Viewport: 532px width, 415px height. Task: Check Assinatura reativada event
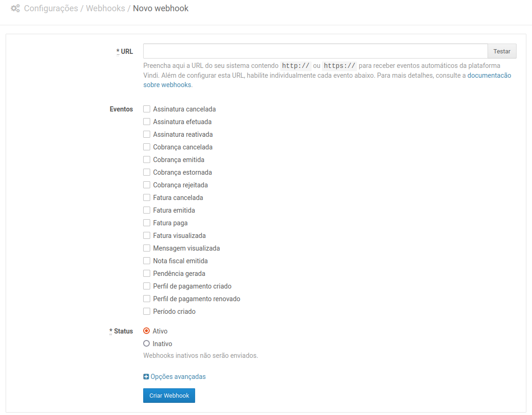pyautogui.click(x=146, y=134)
